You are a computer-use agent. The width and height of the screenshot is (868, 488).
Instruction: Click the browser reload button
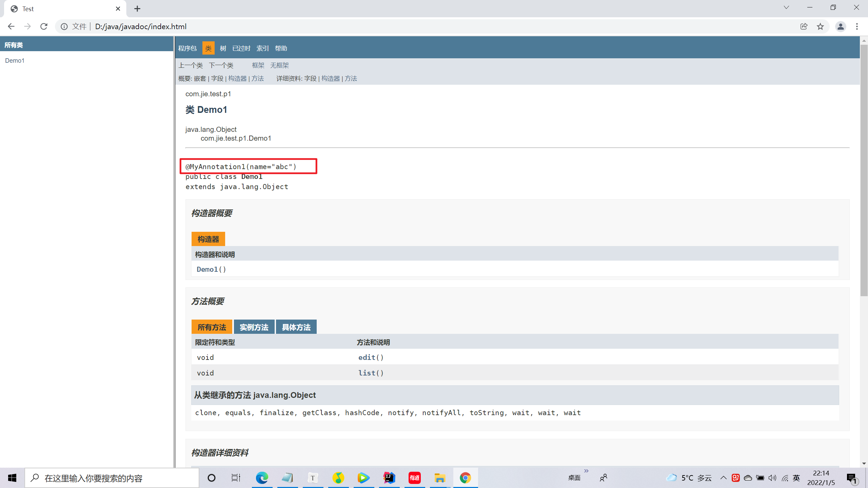pyautogui.click(x=44, y=26)
